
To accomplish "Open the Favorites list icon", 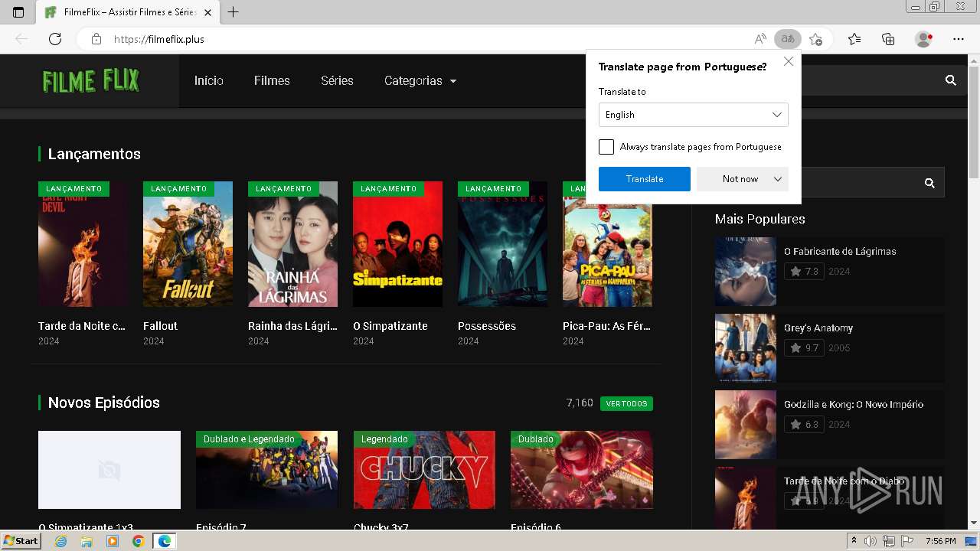I will click(x=854, y=39).
